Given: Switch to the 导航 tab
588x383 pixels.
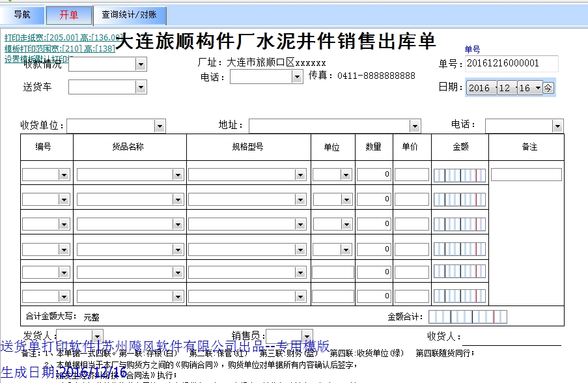Looking at the screenshot, I should pos(22,15).
